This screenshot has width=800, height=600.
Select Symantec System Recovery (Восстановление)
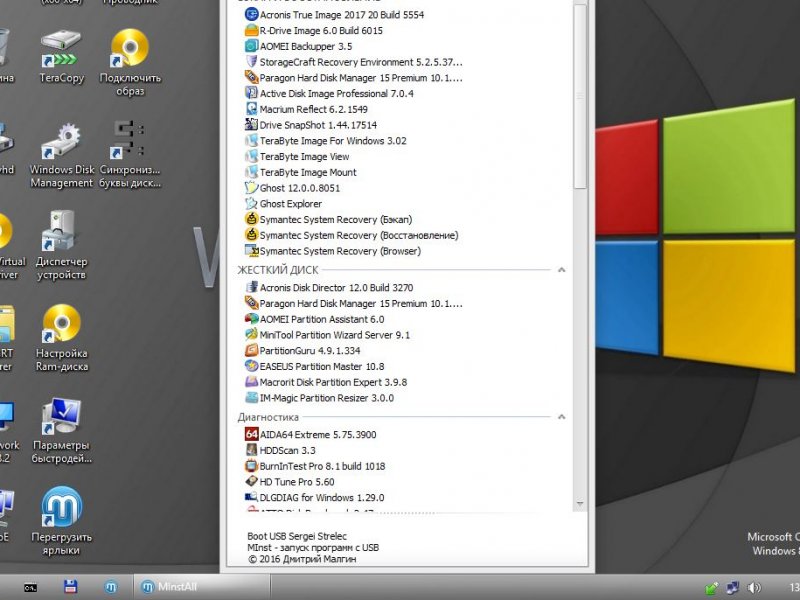point(352,235)
